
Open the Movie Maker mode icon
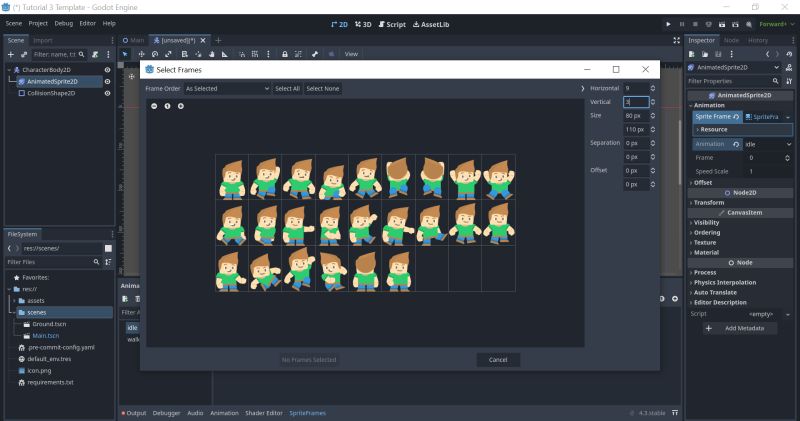pyautogui.click(x=748, y=24)
